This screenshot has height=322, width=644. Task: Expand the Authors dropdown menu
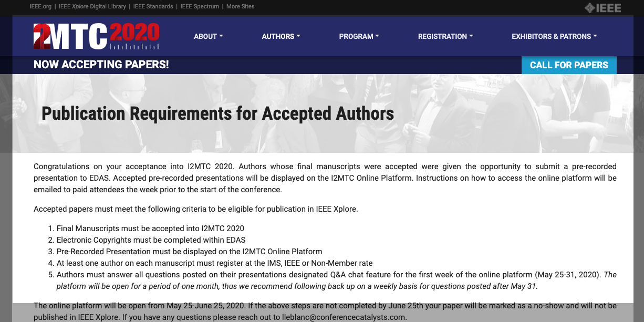click(x=281, y=36)
